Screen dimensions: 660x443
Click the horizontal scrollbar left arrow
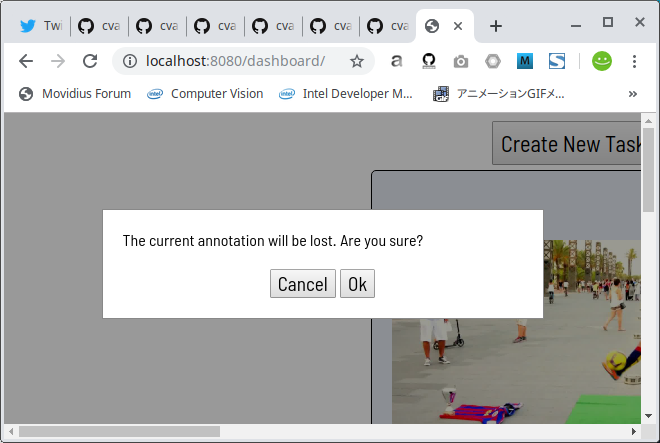tap(11, 431)
